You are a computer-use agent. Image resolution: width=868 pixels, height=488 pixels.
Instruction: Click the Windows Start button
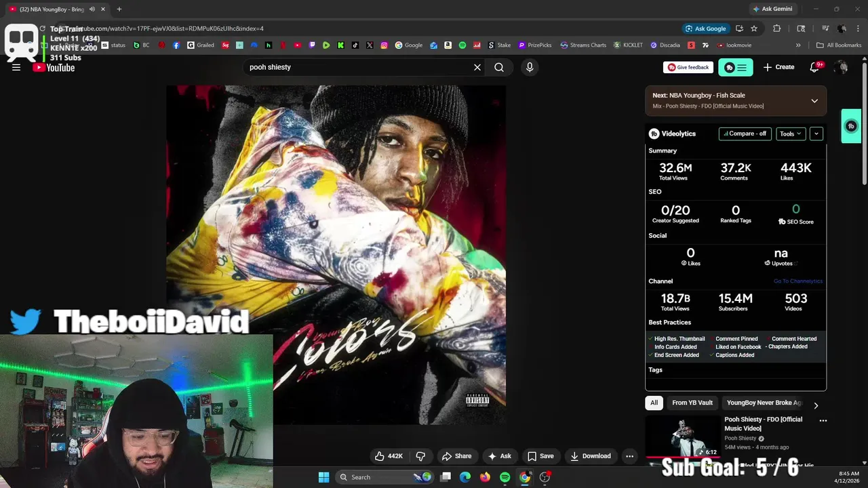323,477
